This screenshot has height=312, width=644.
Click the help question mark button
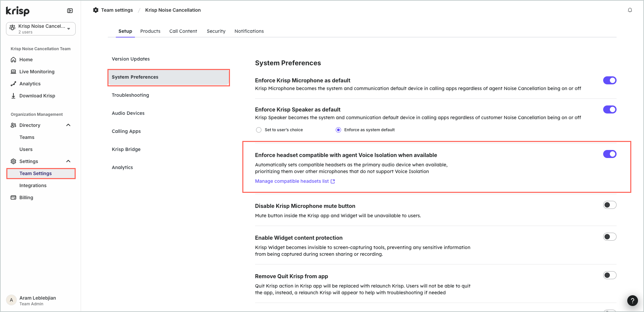pyautogui.click(x=632, y=301)
